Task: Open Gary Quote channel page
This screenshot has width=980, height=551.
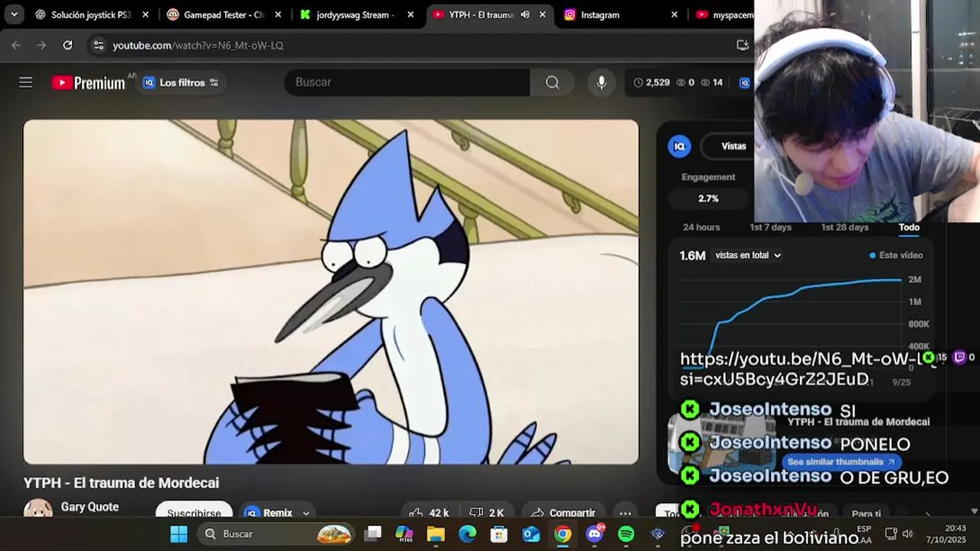Action: coord(90,507)
